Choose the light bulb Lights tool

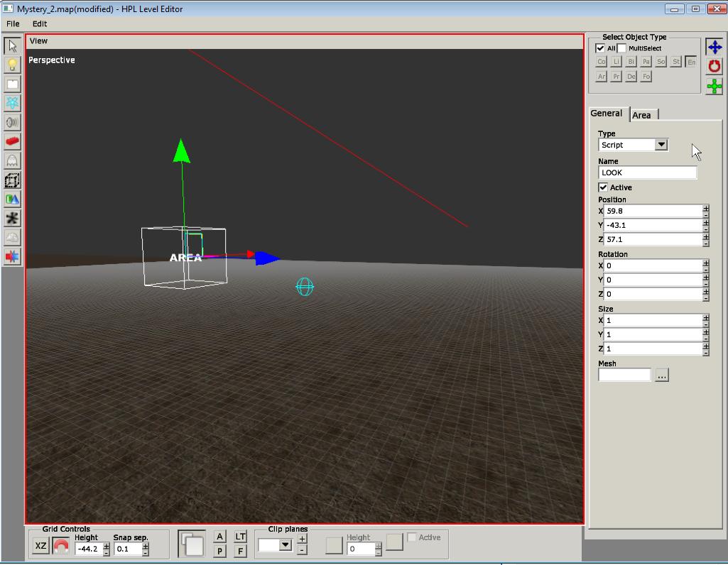12,65
